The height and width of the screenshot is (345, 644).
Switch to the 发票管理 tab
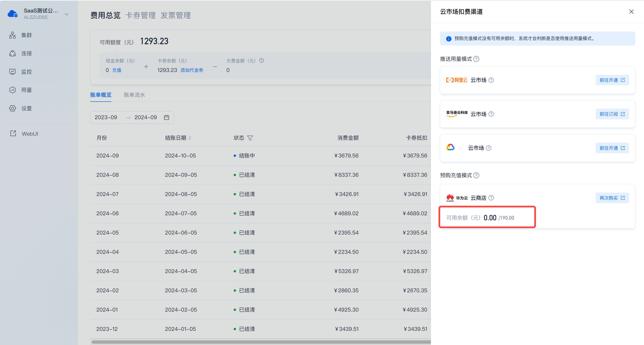click(x=175, y=15)
